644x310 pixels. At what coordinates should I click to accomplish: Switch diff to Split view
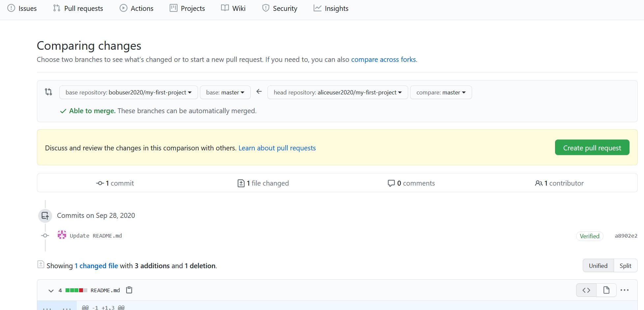(625, 266)
